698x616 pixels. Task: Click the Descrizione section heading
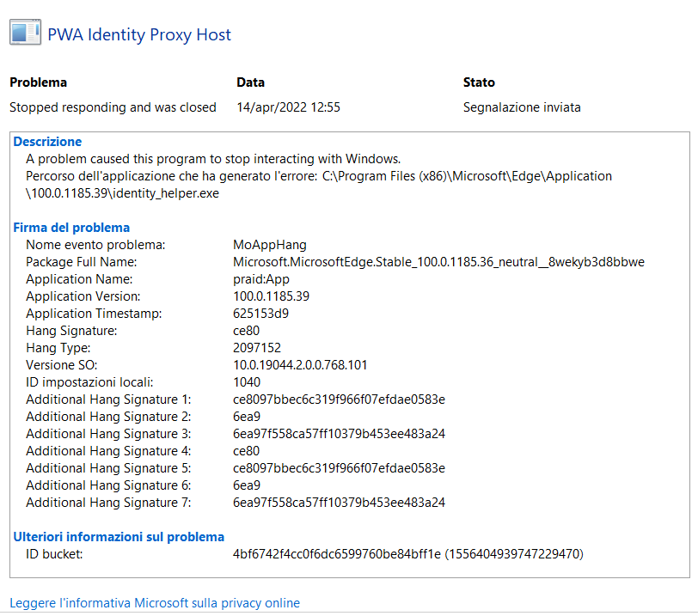(x=47, y=142)
